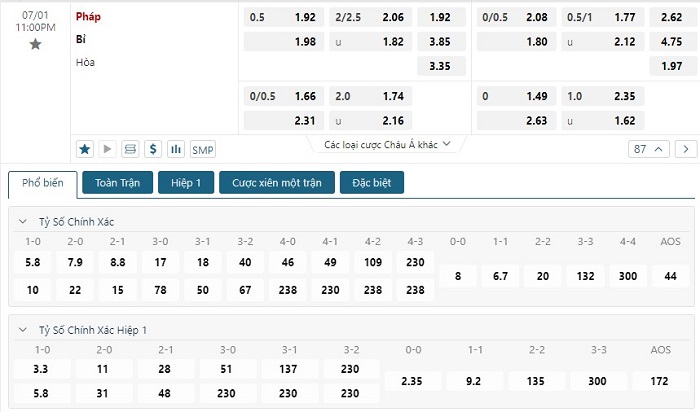Click the live stream play icon
Viewport: 700px width, 412px height.
point(107,149)
